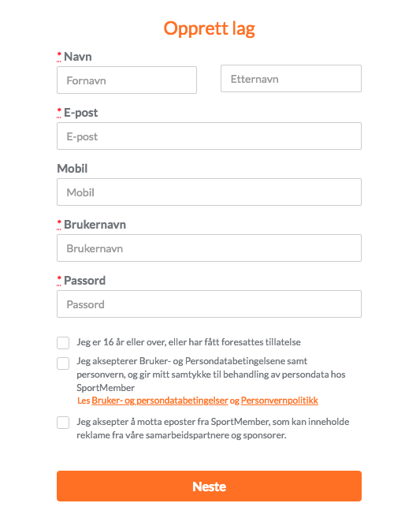The image size is (420, 518).
Task: Check the 16 år eller over checkbox
Action: (x=63, y=343)
